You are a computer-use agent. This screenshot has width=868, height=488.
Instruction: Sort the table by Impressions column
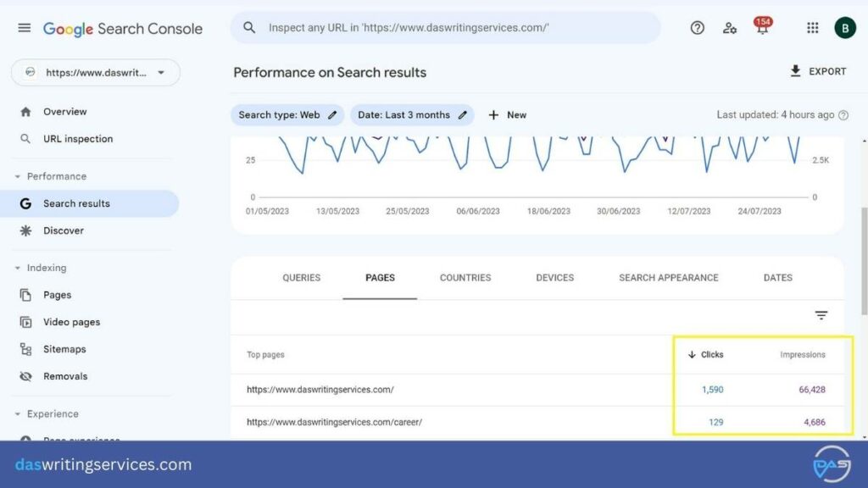803,355
